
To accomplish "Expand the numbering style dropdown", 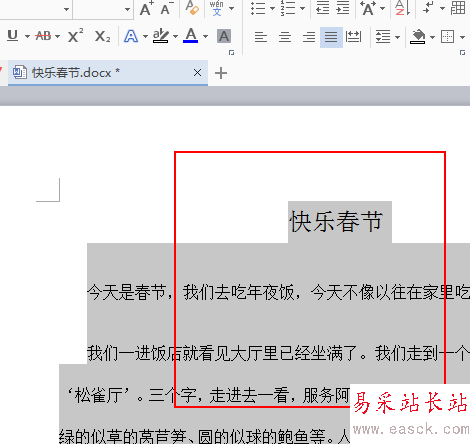I will pyautogui.click(x=303, y=8).
